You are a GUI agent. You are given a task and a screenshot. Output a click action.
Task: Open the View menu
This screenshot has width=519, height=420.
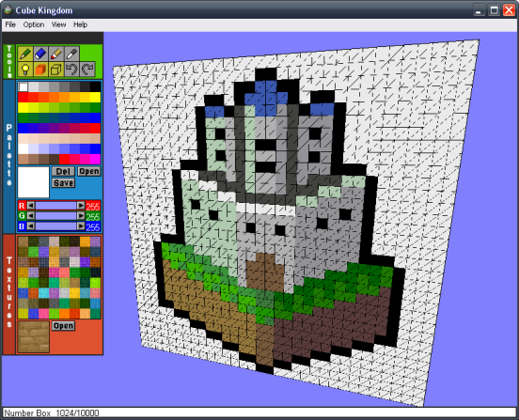tap(58, 24)
